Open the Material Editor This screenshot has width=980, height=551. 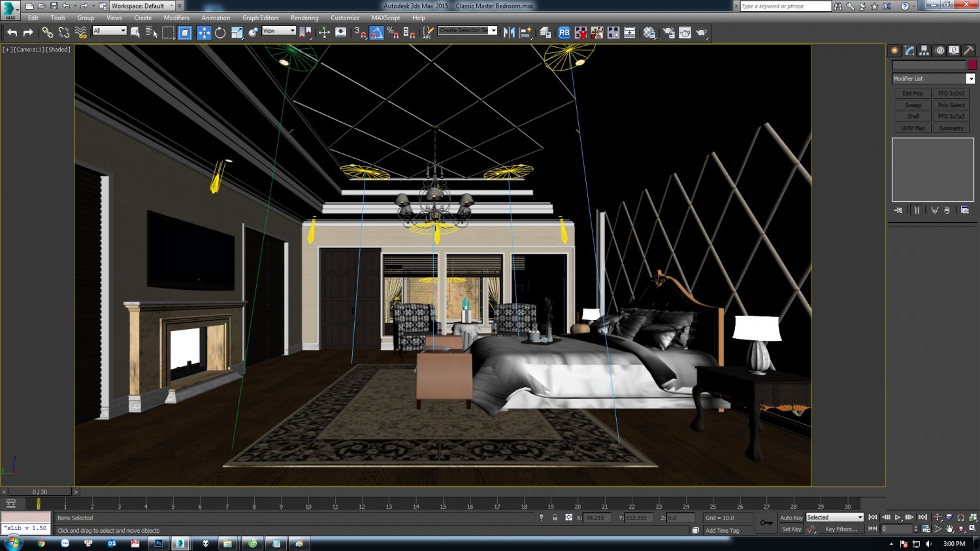649,31
